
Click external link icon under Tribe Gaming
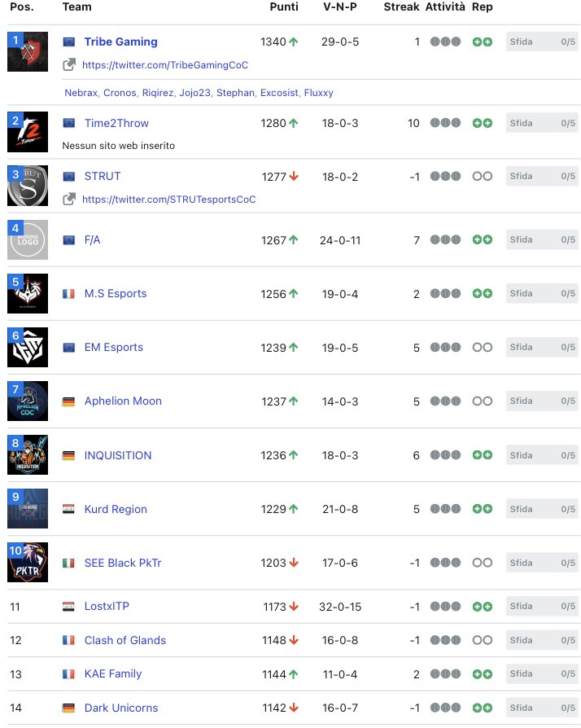(x=69, y=64)
